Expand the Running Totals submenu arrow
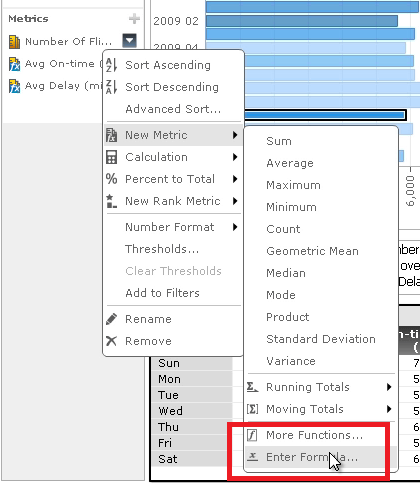The height and width of the screenshot is (485, 420). click(x=389, y=387)
